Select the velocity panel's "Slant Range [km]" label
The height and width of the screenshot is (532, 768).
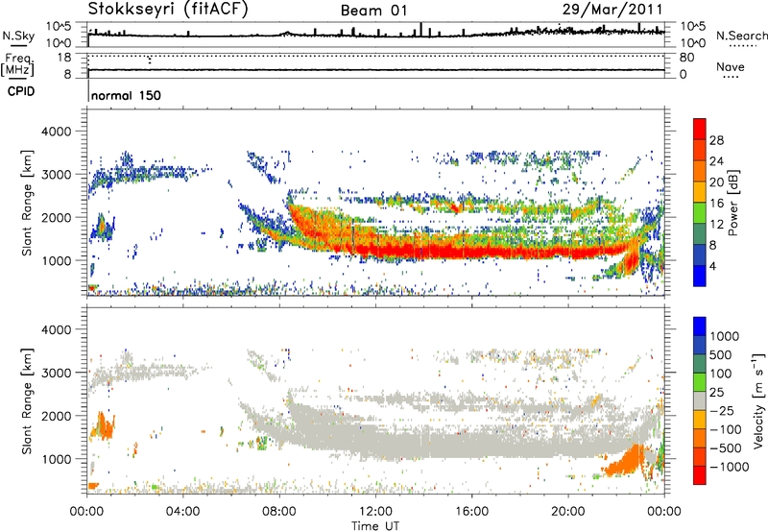tap(27, 400)
